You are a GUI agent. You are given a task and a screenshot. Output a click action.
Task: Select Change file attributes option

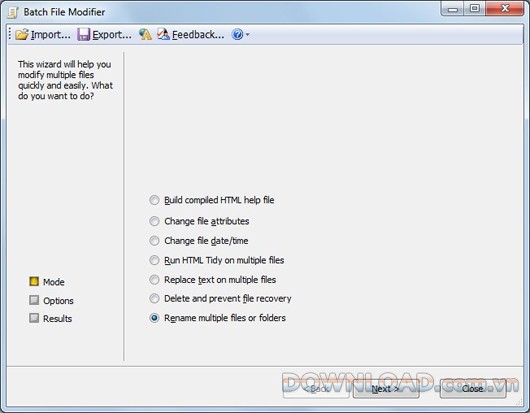[154, 221]
